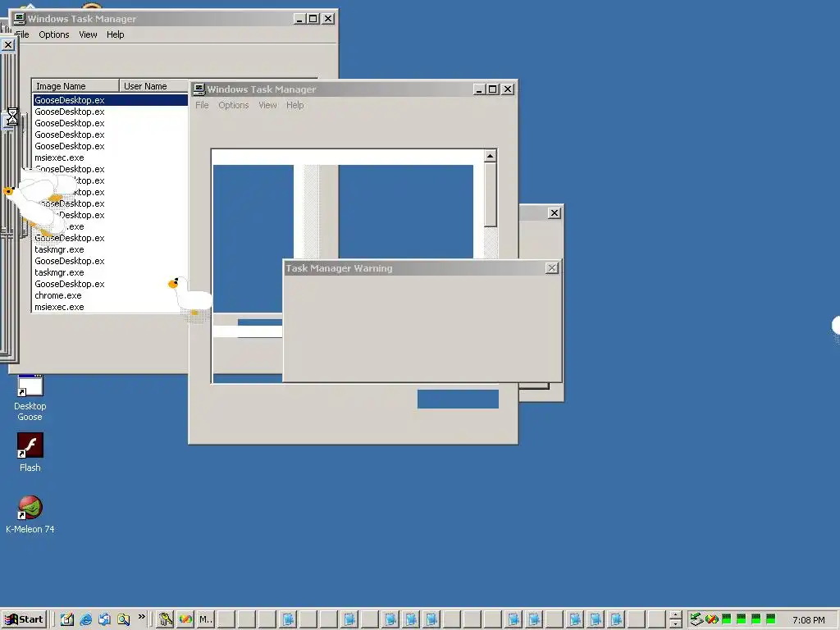The image size is (840, 630).
Task: Click the notepad-with-pencil quick launch icon
Action: (67, 619)
